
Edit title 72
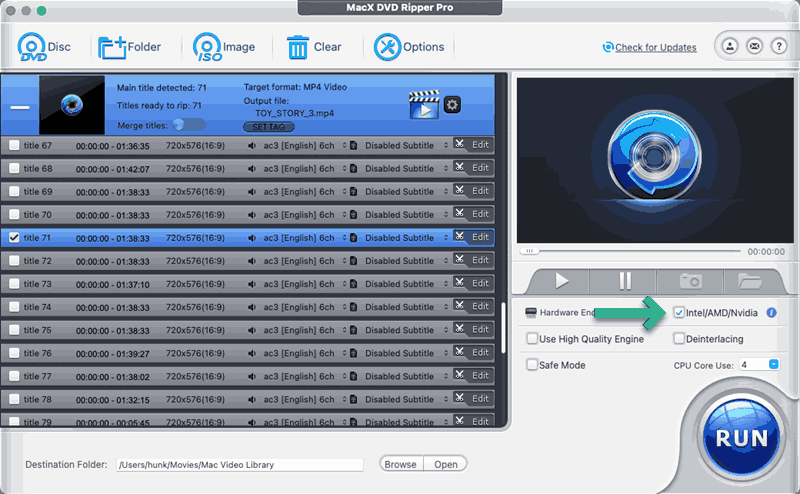click(480, 260)
